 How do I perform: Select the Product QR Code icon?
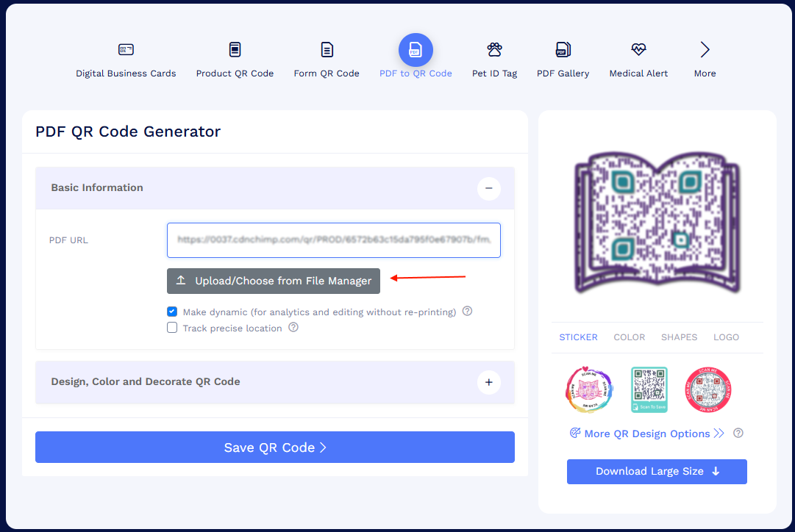pos(235,50)
